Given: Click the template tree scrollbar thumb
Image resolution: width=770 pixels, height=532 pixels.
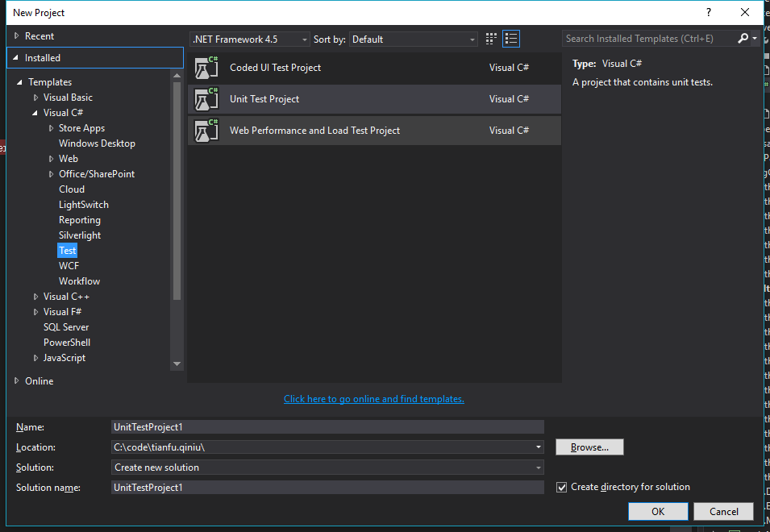Looking at the screenshot, I should tap(177, 190).
